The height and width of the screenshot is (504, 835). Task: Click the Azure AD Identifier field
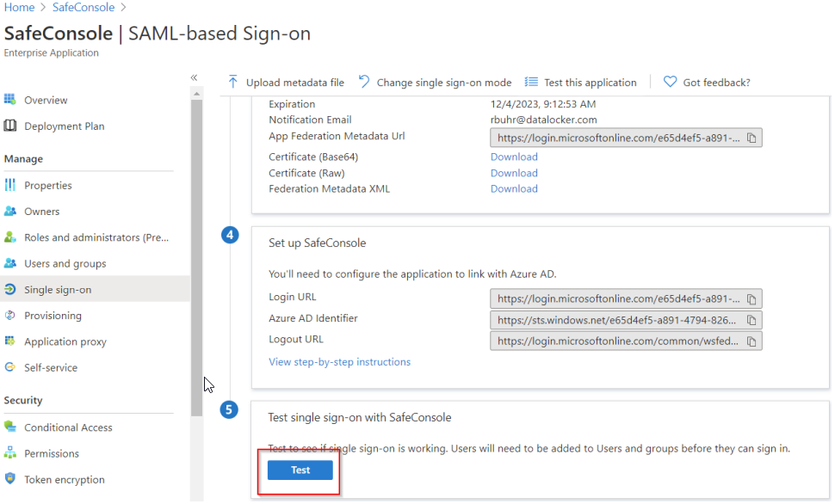[x=627, y=321]
